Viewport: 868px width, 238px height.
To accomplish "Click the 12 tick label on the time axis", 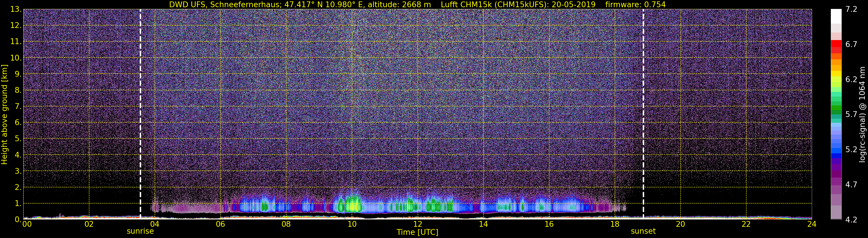I will coord(417,224).
